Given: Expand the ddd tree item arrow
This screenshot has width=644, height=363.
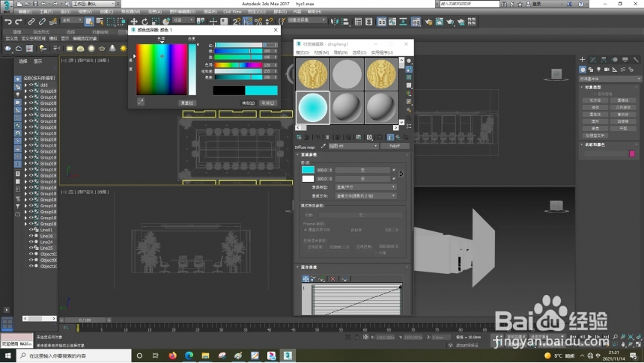Looking at the screenshot, I should pos(25,85).
